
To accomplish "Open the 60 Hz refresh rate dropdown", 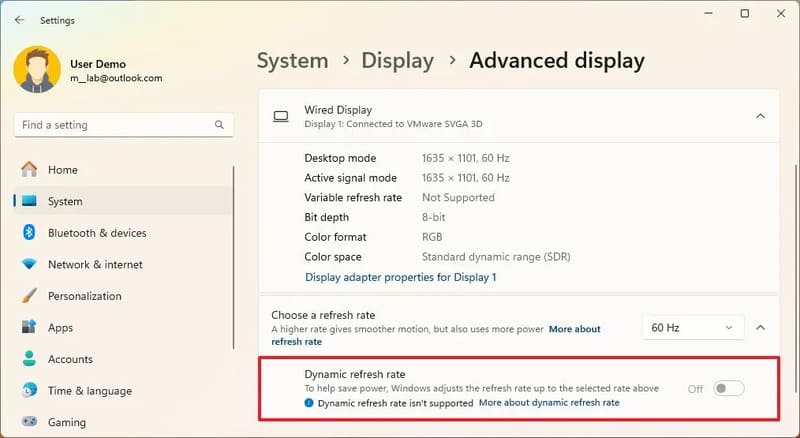I will (x=693, y=328).
